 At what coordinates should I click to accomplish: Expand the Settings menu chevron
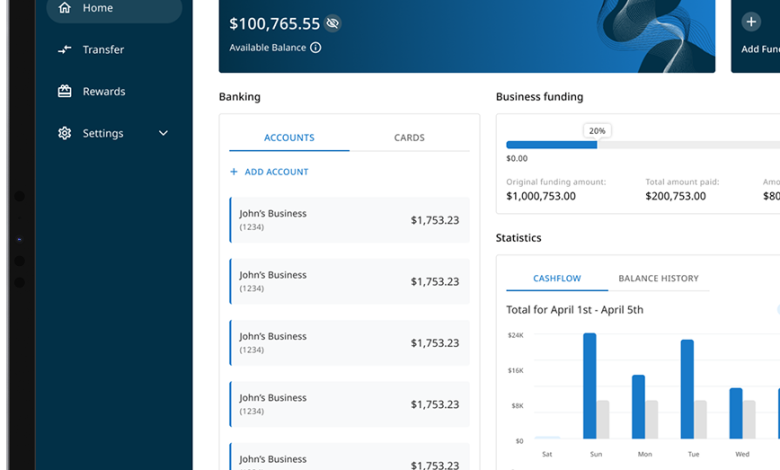click(163, 133)
